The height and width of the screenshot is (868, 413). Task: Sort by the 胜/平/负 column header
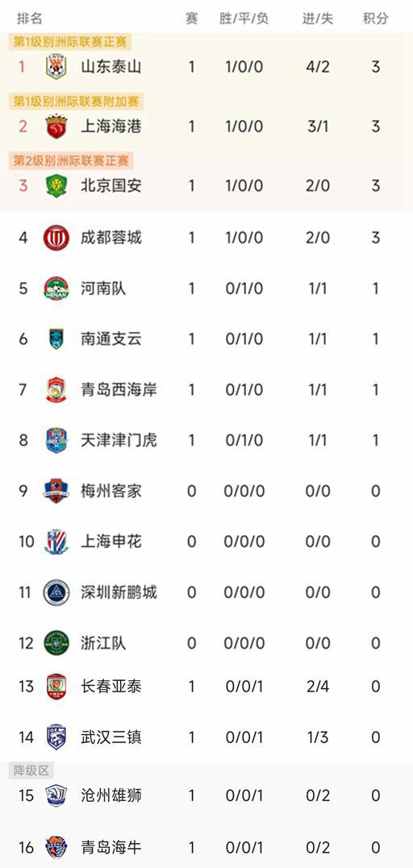(244, 19)
